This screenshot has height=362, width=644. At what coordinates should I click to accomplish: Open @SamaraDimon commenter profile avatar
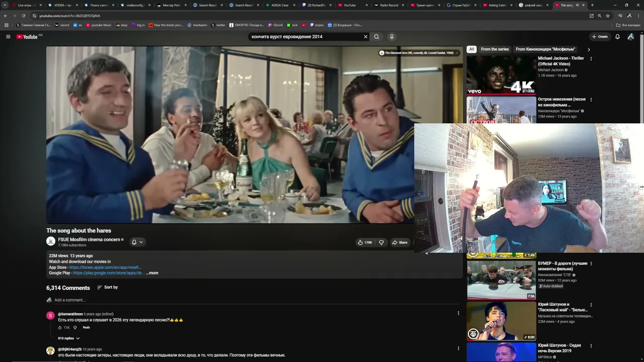click(x=50, y=315)
